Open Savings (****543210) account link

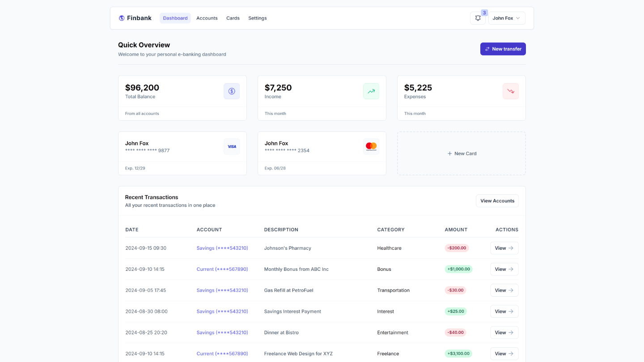tap(222, 248)
